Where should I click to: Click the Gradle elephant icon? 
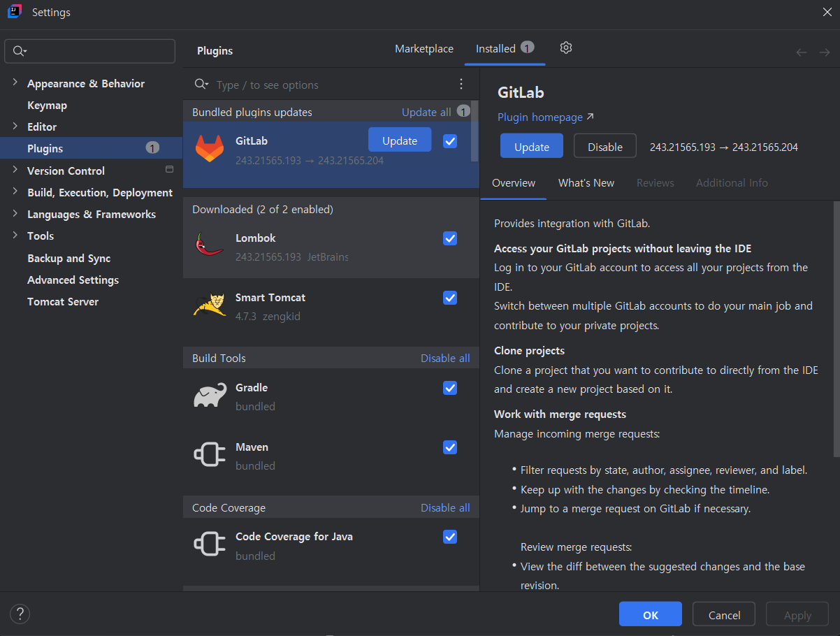[x=210, y=395]
